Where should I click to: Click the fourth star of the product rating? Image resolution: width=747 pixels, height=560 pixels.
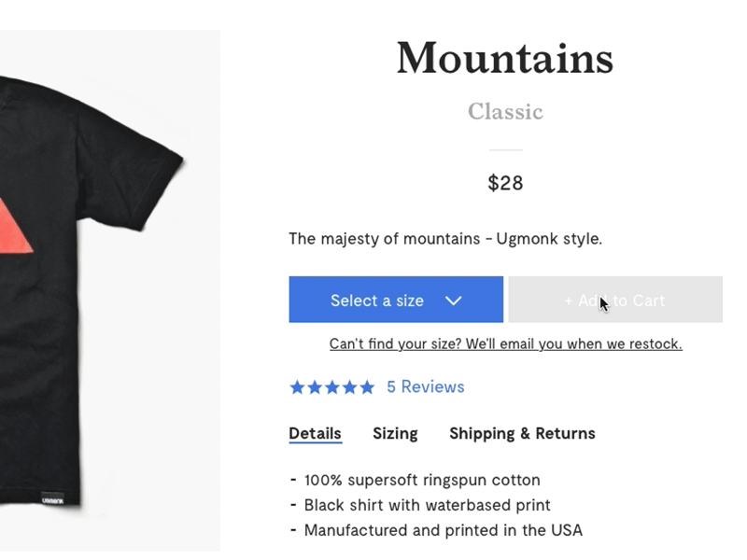347,386
